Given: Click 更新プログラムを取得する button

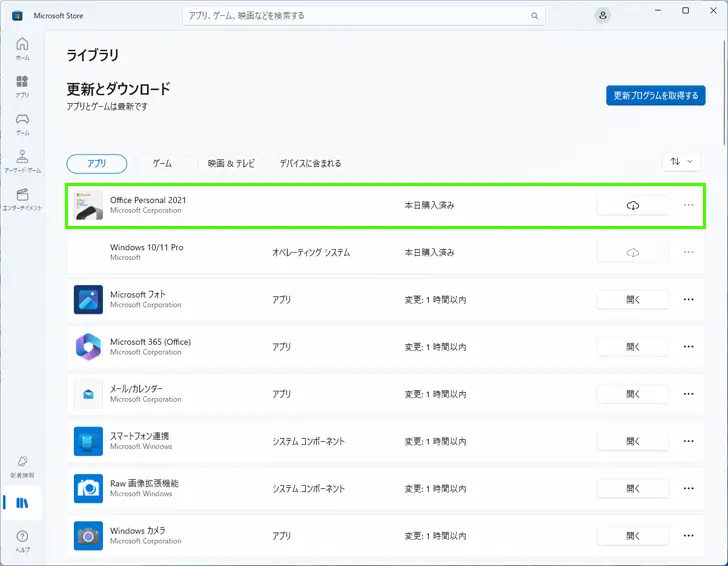Looking at the screenshot, I should point(656,95).
